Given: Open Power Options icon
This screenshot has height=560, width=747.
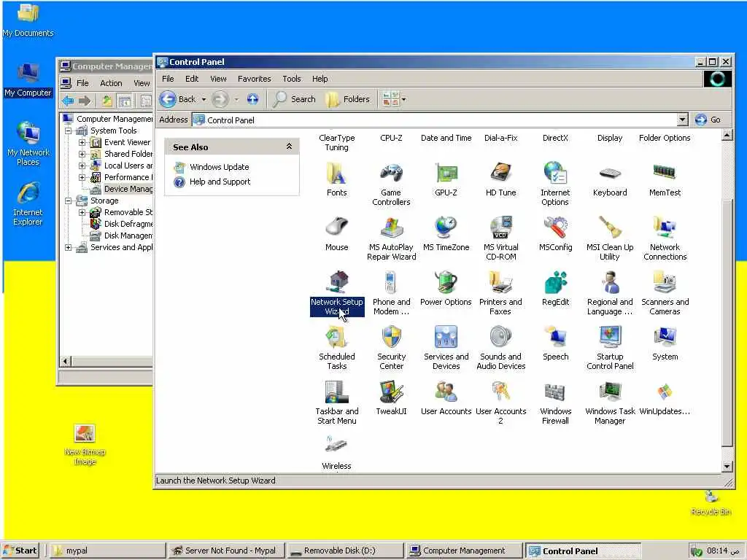Looking at the screenshot, I should point(446,282).
